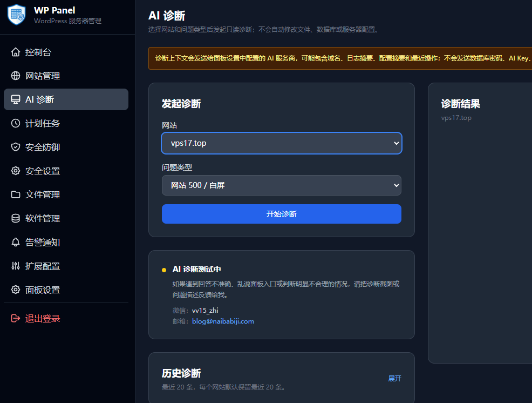Click the clock icon beside 计划任务

coord(16,123)
